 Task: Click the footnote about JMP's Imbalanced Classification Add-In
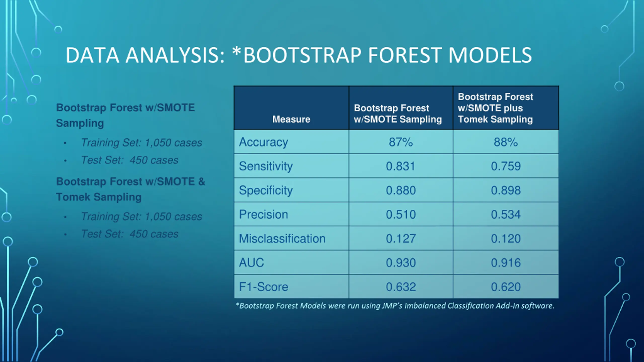(x=395, y=306)
